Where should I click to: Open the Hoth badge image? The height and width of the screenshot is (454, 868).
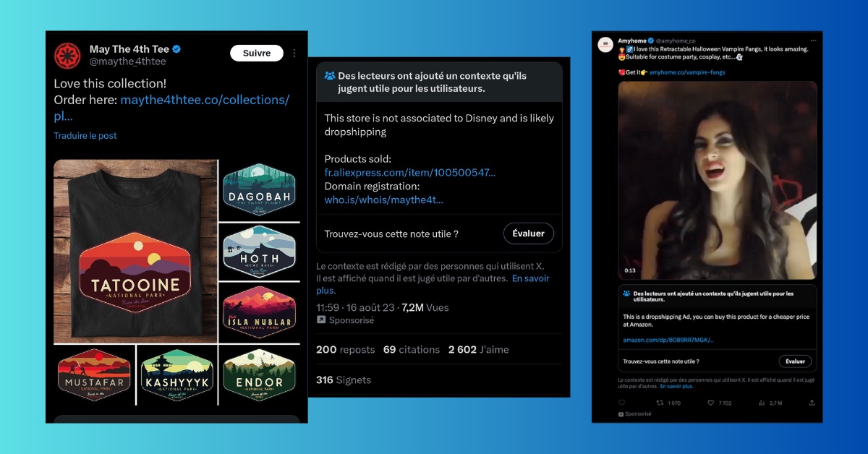click(260, 251)
